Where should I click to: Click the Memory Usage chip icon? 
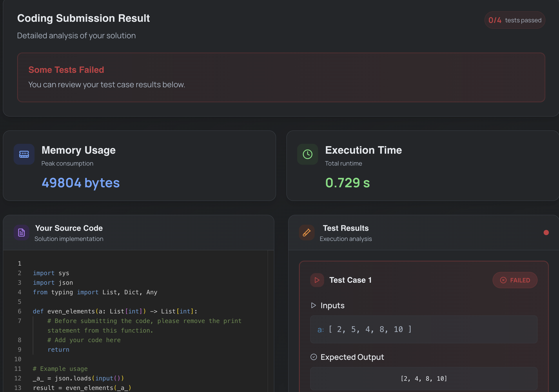[x=24, y=154]
